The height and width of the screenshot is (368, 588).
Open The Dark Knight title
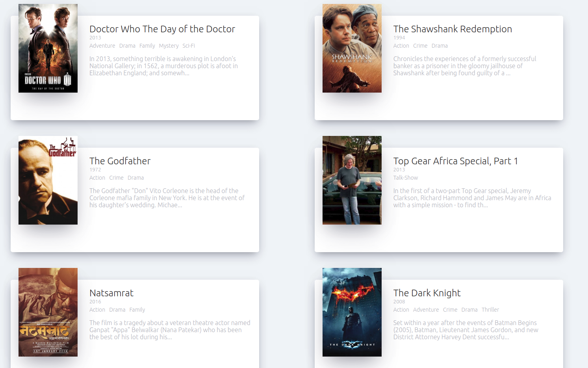click(427, 293)
